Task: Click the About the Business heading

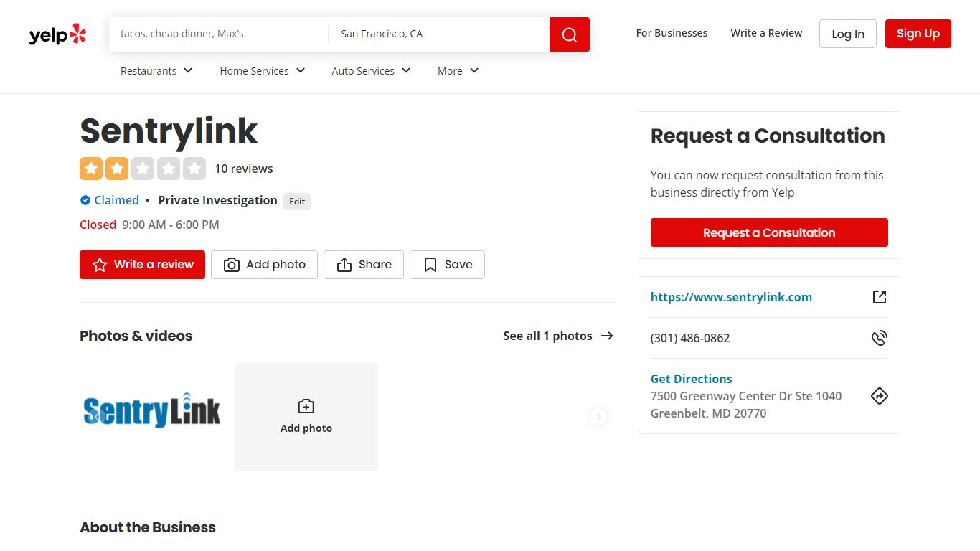Action: pyautogui.click(x=148, y=527)
